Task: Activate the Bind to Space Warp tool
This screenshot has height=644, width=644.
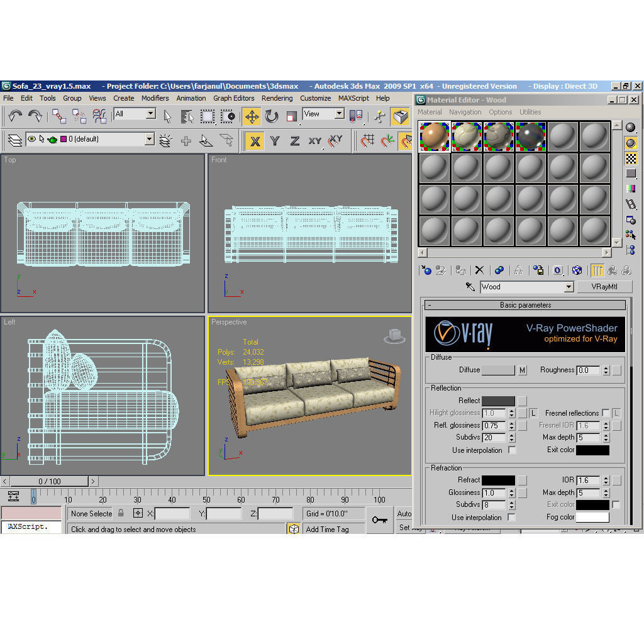Action: pos(99,116)
